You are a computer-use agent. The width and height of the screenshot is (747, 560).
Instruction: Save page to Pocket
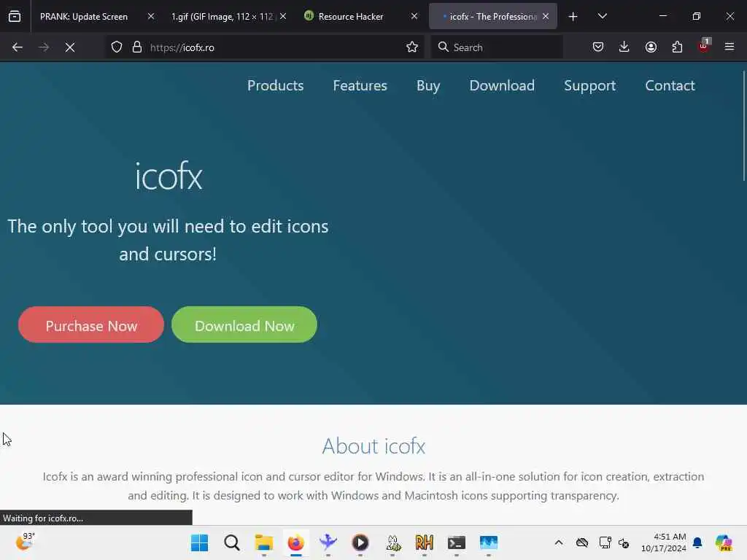click(x=598, y=47)
